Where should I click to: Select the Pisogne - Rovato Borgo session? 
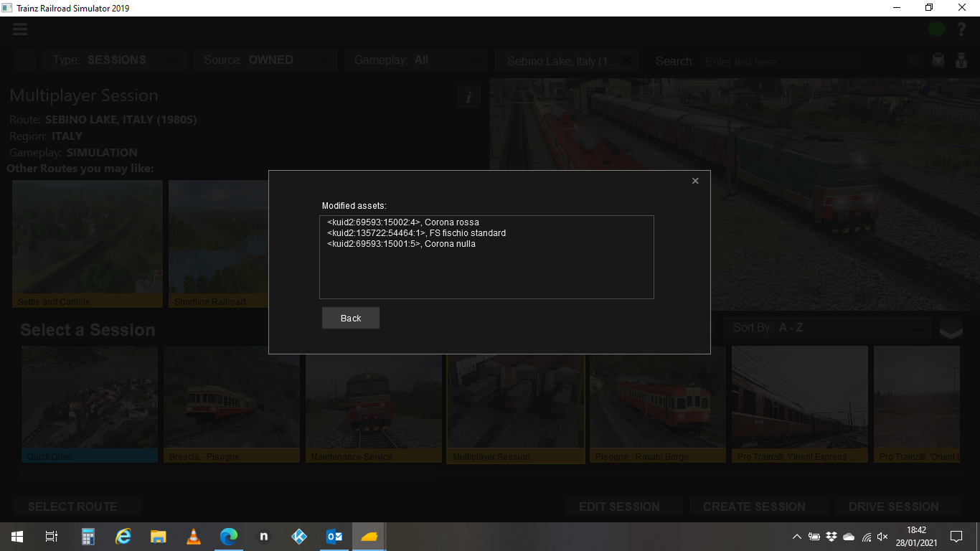click(658, 405)
